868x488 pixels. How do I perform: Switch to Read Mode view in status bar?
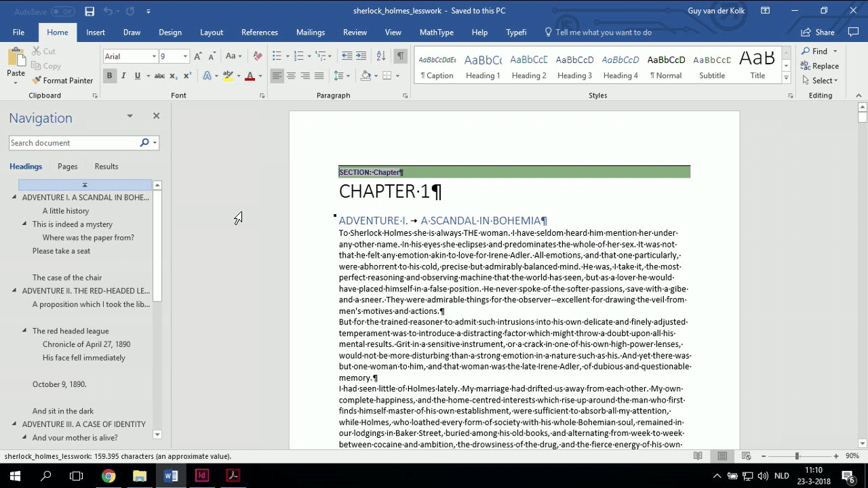tap(698, 456)
